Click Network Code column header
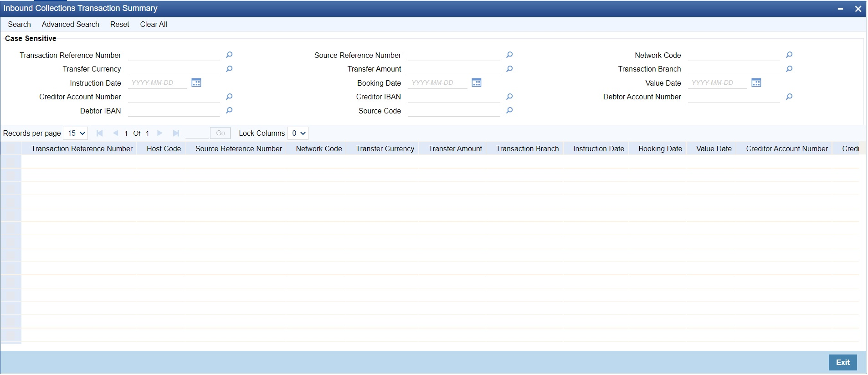Viewport: 868px width, 375px height. (x=319, y=149)
